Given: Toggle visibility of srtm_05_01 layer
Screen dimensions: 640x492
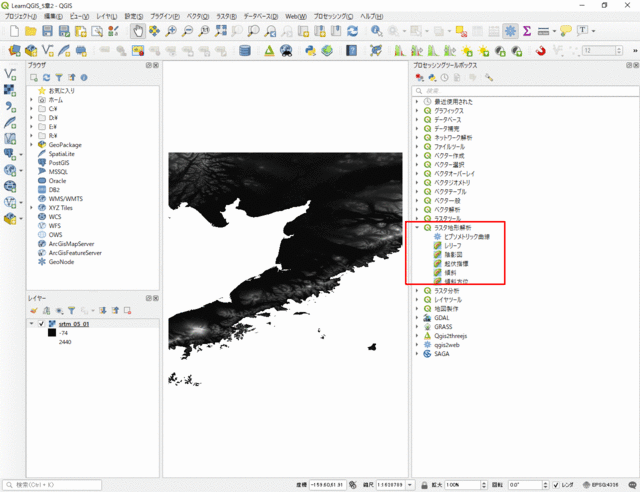Looking at the screenshot, I should click(41, 323).
